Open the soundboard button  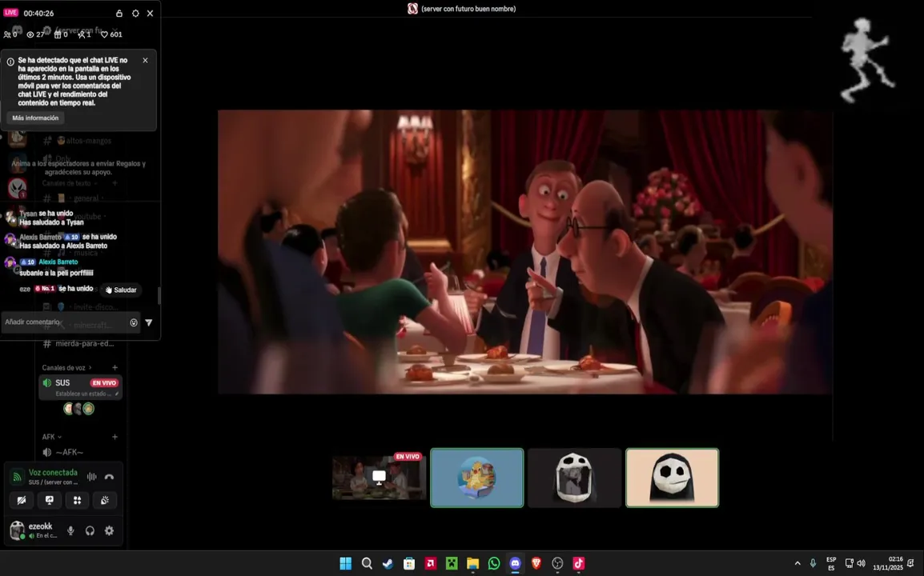point(105,500)
